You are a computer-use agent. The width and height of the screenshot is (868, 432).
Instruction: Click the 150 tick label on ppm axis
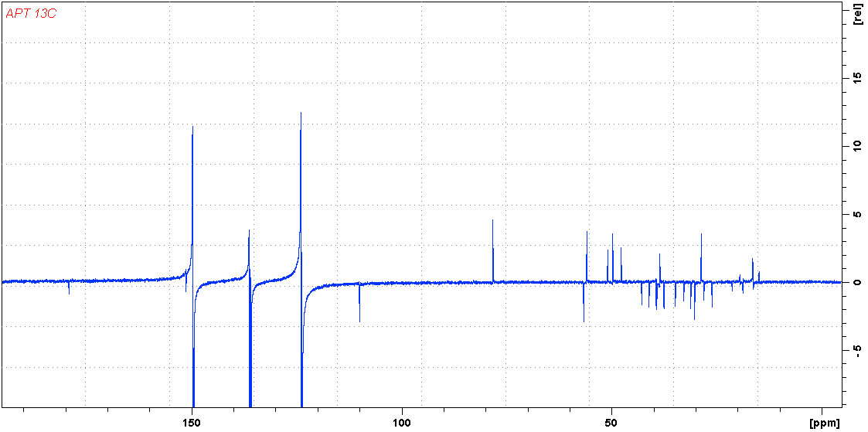point(192,422)
